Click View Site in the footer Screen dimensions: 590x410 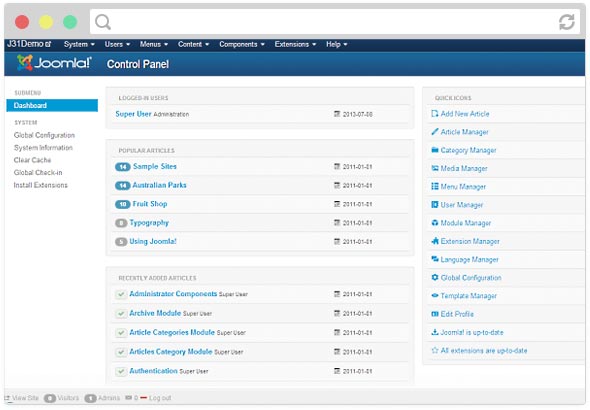point(25,398)
